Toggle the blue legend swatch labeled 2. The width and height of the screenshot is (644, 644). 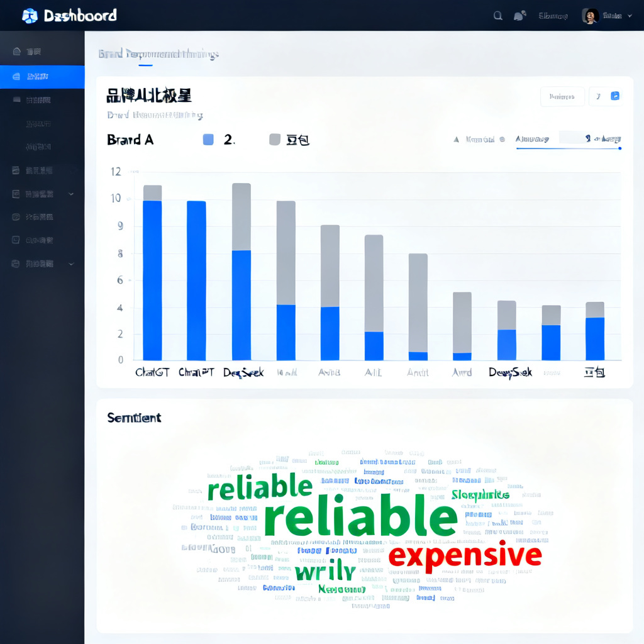pyautogui.click(x=208, y=140)
